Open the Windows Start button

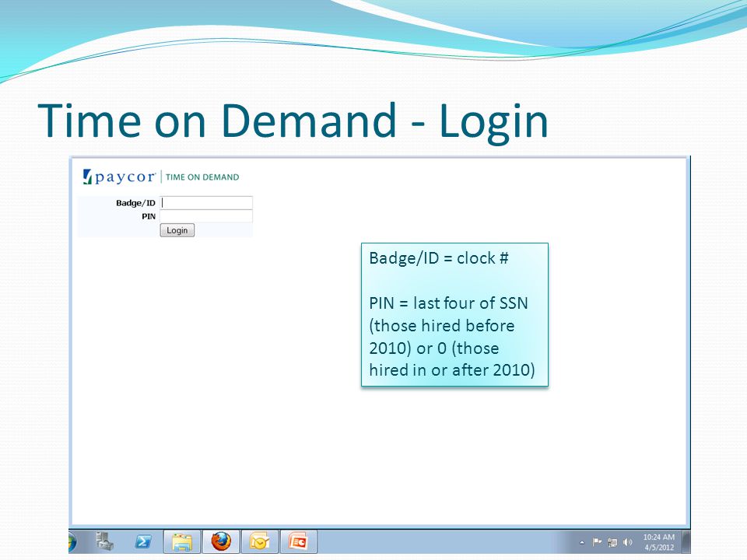pyautogui.click(x=72, y=541)
